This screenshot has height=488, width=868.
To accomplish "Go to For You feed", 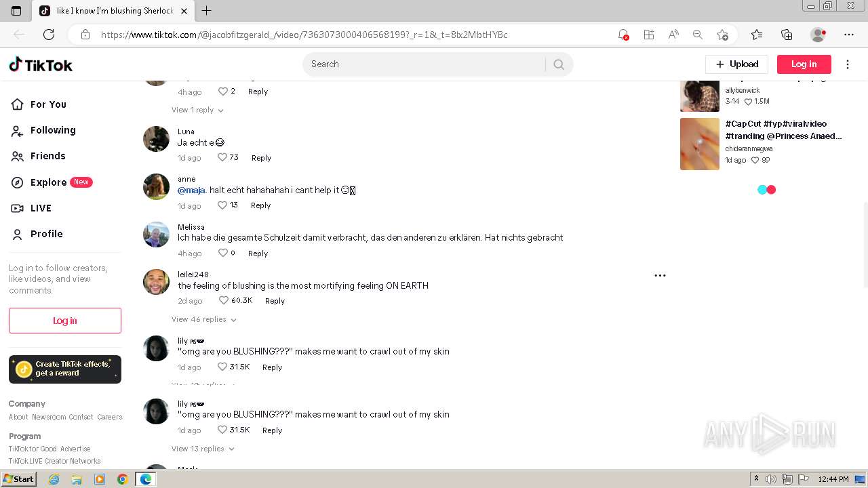I will 39,104.
